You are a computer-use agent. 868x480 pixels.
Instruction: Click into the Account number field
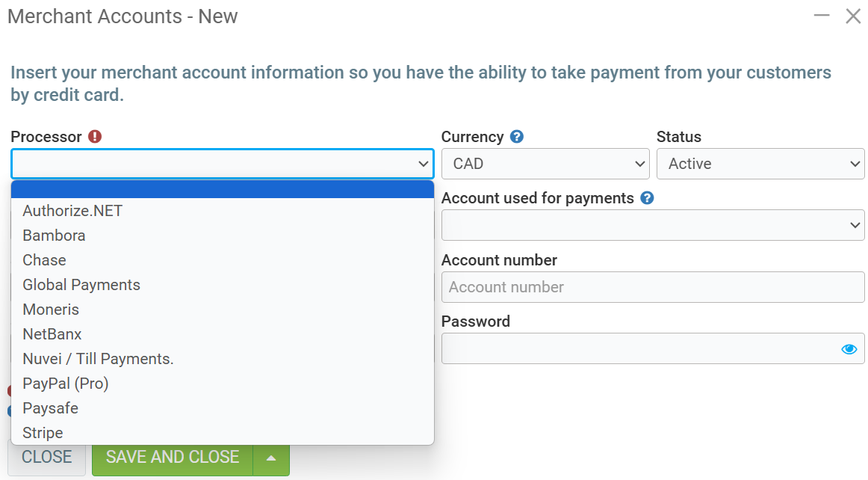(653, 287)
